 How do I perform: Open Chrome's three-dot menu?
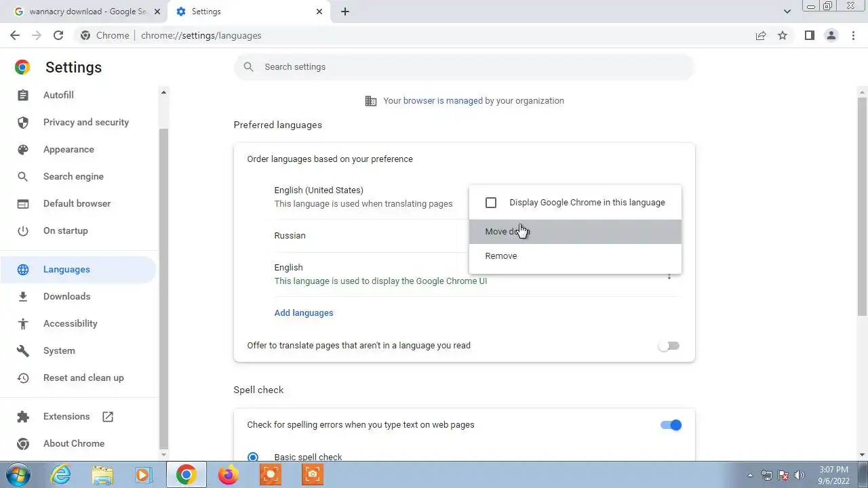(x=853, y=35)
